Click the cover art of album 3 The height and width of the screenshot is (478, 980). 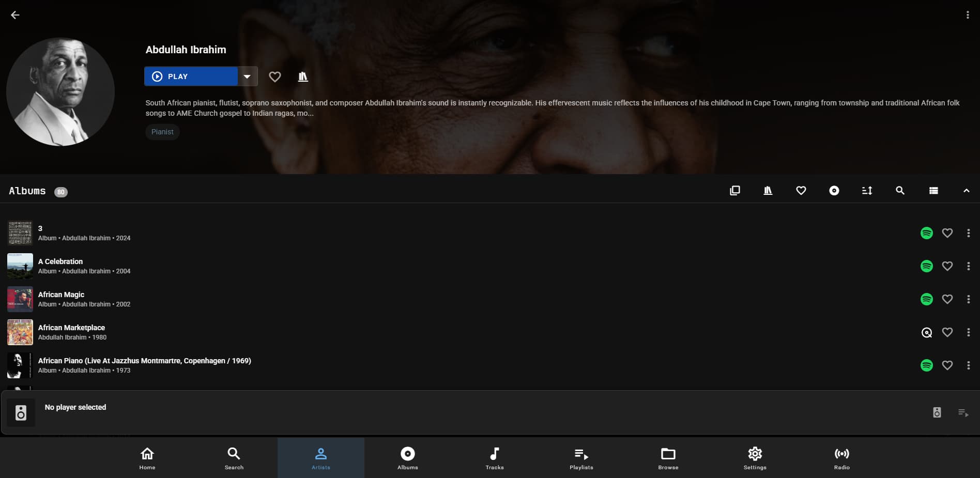coord(20,233)
